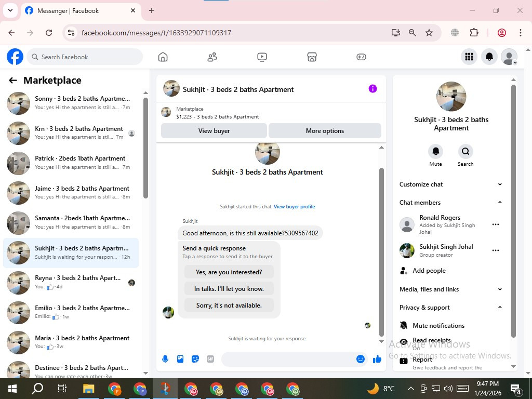Collapse Privacy & support section
The height and width of the screenshot is (399, 532).
click(451, 308)
